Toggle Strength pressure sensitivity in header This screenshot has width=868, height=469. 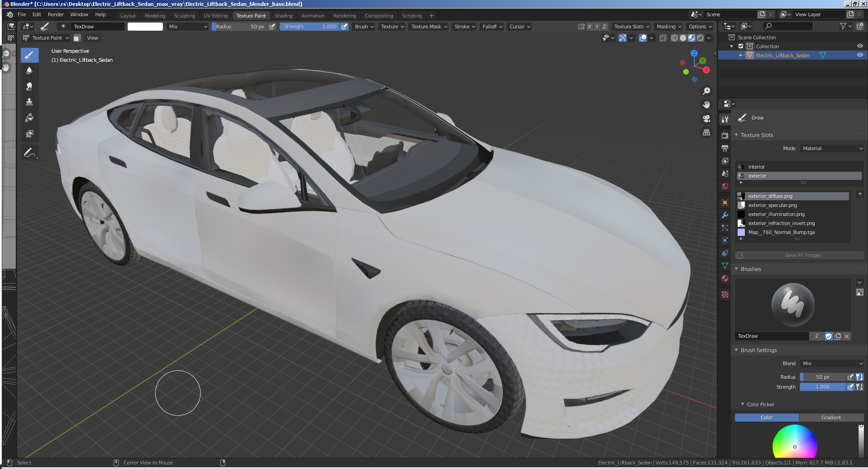tap(344, 27)
